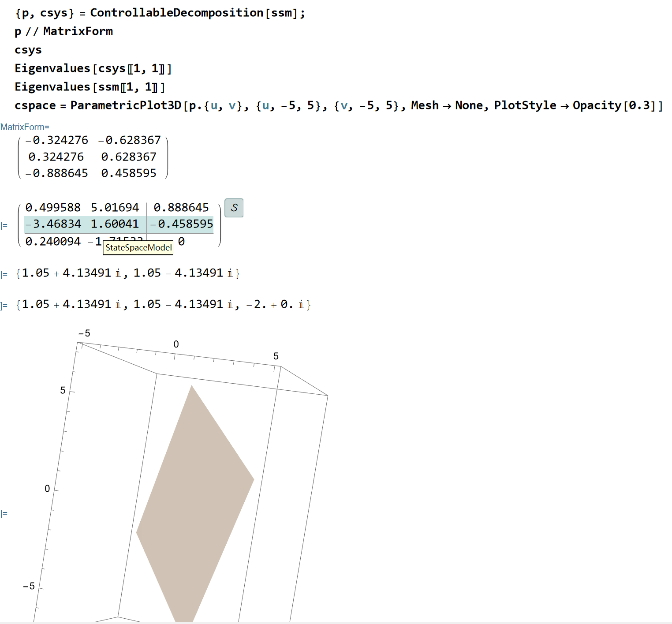Screen dimensions: 672x624
Task: Click the Opacity[0.3] option text
Action: click(x=614, y=105)
